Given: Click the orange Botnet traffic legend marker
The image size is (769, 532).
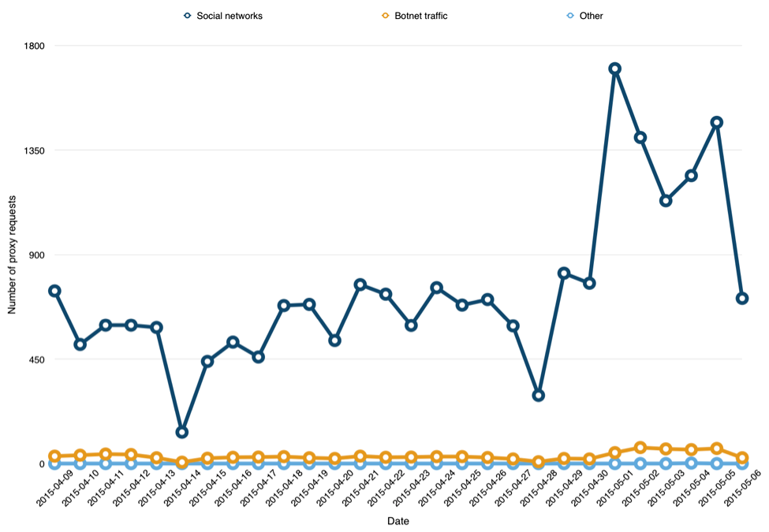Looking at the screenshot, I should click(x=386, y=16).
